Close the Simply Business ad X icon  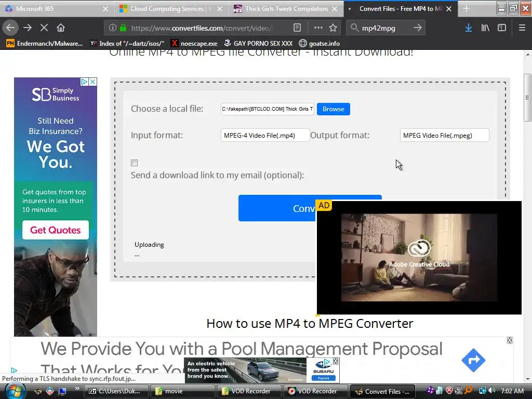click(92, 82)
